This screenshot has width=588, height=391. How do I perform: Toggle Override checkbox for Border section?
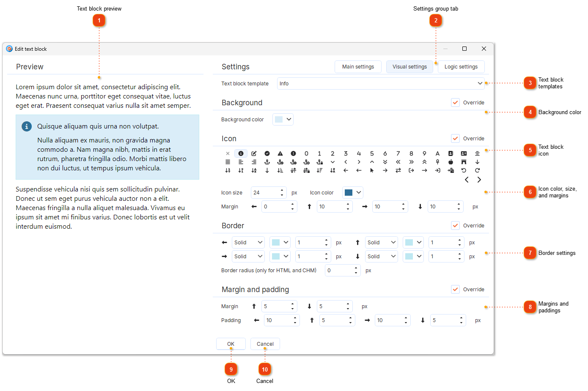coord(455,225)
